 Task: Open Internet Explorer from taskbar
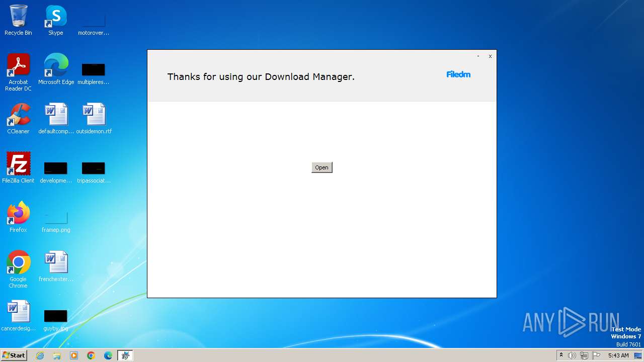[x=40, y=355]
